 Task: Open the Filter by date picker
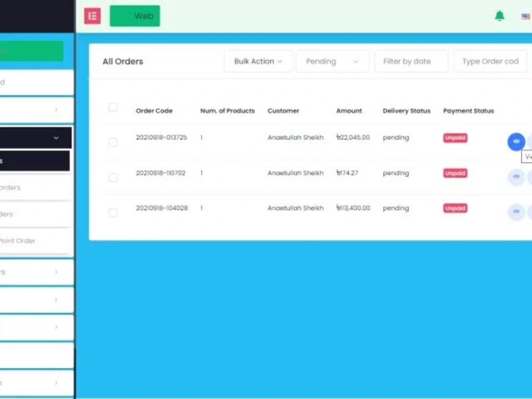tap(411, 61)
